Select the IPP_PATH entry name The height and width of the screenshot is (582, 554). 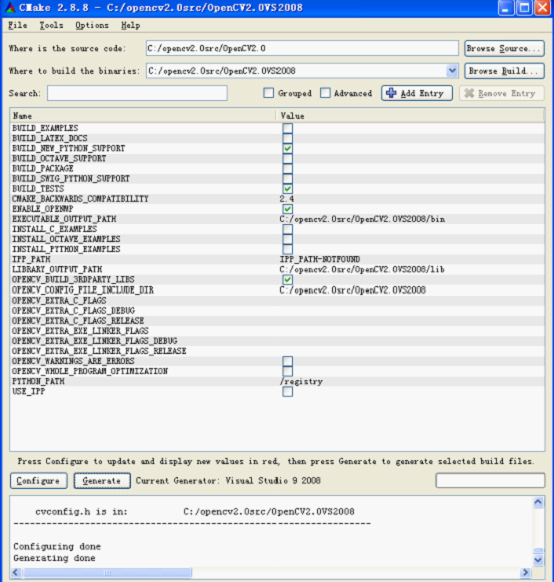[31, 259]
